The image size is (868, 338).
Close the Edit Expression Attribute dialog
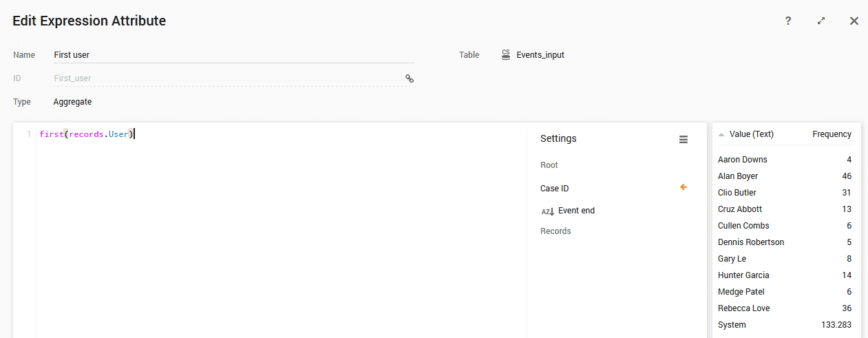pyautogui.click(x=854, y=21)
